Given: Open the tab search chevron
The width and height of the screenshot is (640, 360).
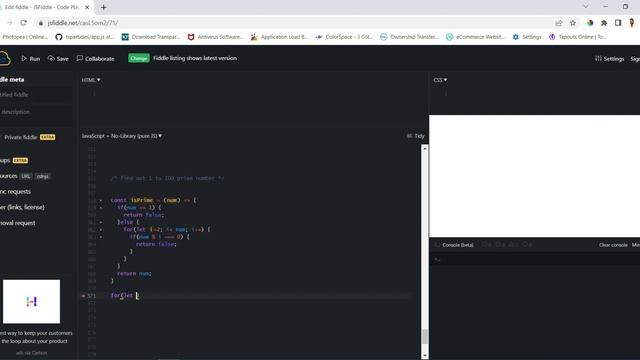Looking at the screenshot, I should [x=586, y=7].
